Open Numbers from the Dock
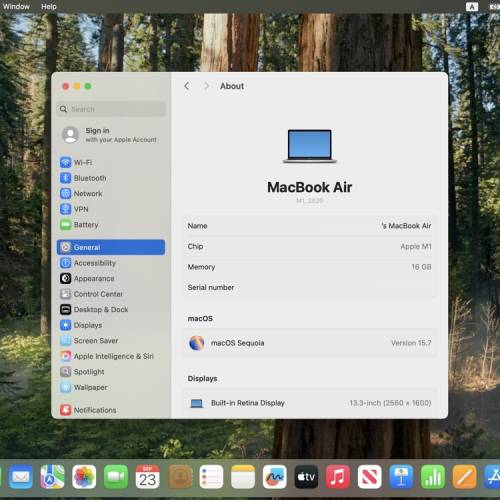This screenshot has height=500, width=500. pos(433,477)
